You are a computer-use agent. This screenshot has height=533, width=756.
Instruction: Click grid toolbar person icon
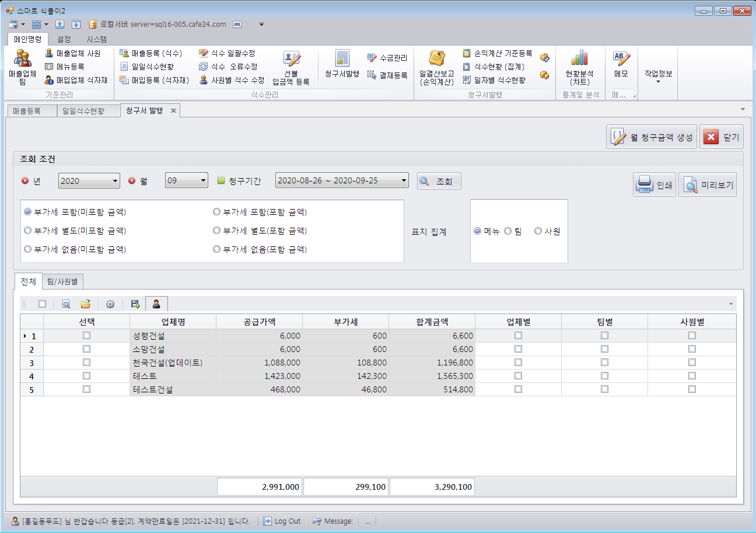click(x=156, y=304)
